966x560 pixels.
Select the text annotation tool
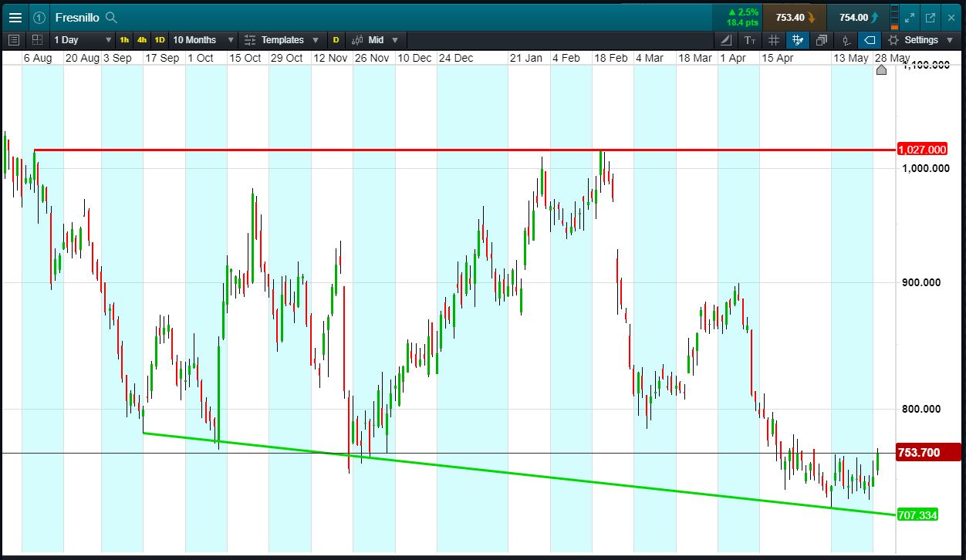tap(750, 40)
